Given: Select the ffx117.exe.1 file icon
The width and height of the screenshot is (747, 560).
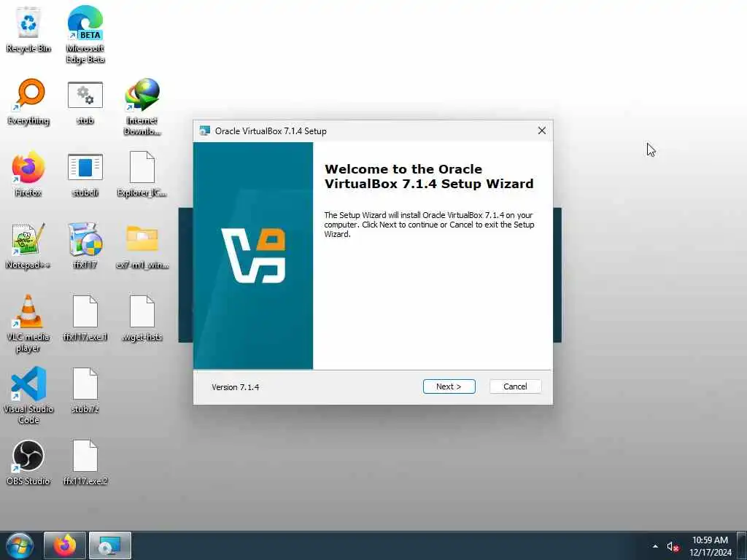Looking at the screenshot, I should tap(85, 319).
